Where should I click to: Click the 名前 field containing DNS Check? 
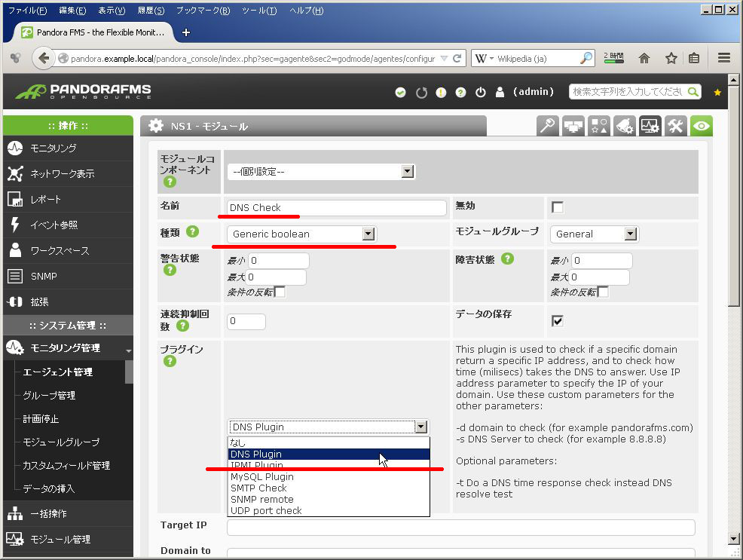[336, 207]
